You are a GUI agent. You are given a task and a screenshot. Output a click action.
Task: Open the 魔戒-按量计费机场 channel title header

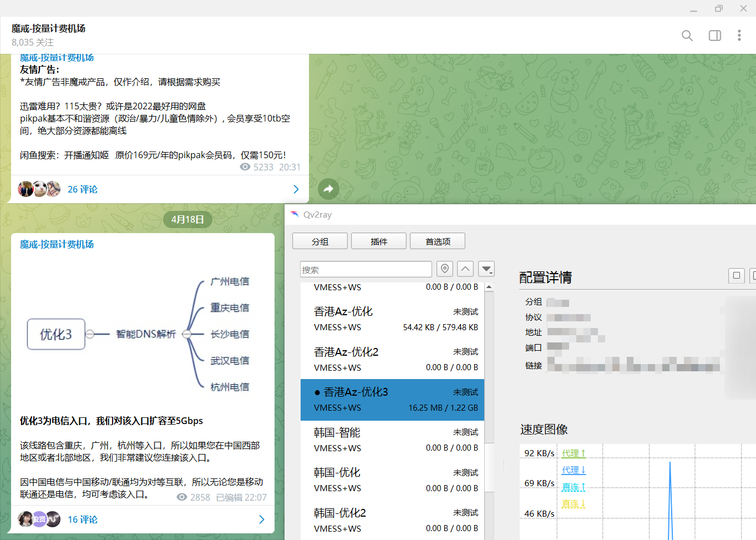click(48, 28)
